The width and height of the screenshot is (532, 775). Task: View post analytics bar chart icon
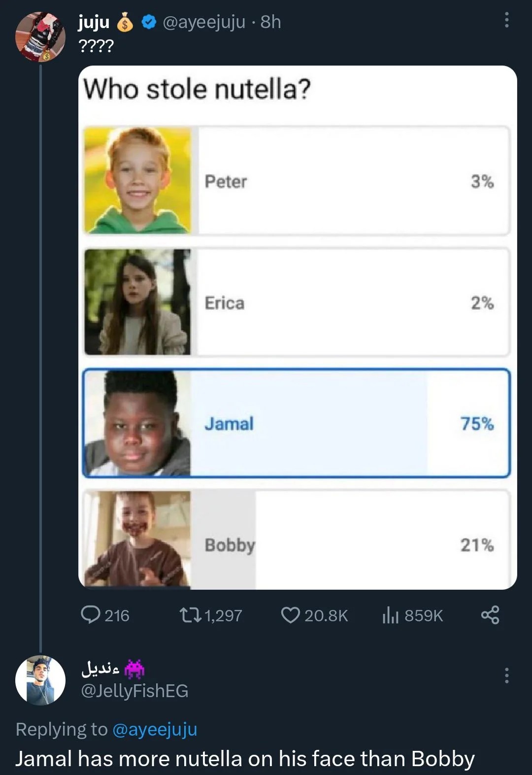point(390,615)
